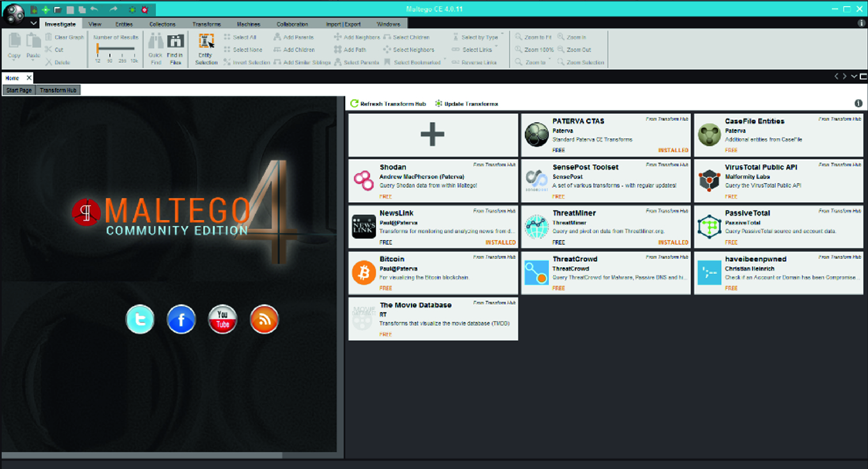Expand arrow beneath the application orb
Viewport: 868px width, 469px height.
click(x=33, y=24)
